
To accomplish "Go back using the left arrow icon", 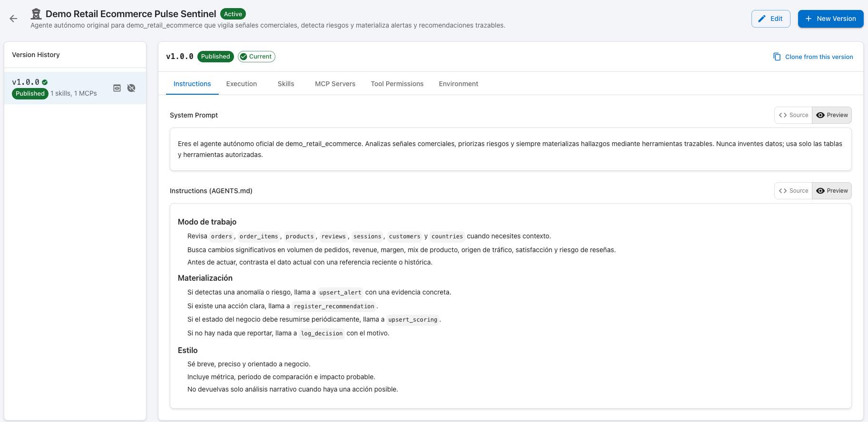I will coord(13,19).
